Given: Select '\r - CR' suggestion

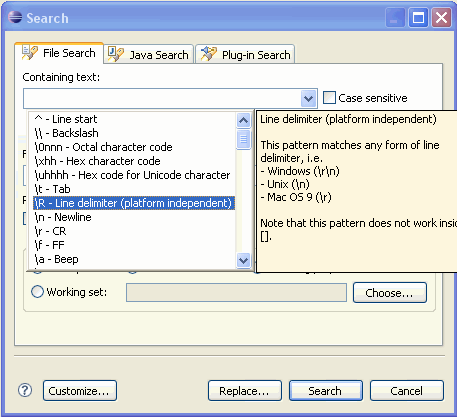Looking at the screenshot, I should point(134,231).
